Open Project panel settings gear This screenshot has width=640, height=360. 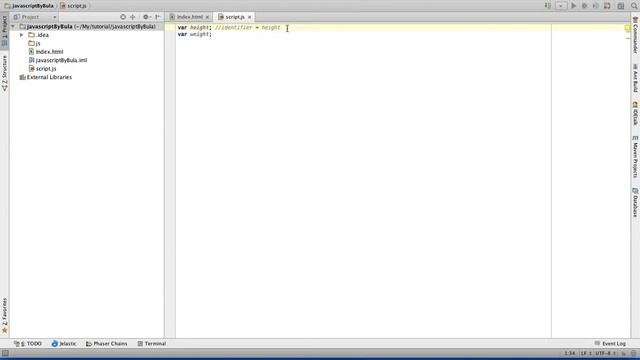coord(146,17)
